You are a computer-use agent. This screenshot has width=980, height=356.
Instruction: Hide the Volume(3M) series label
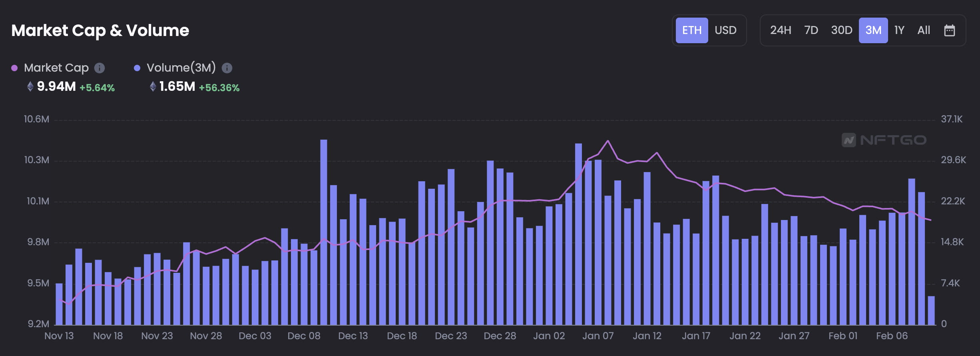(181, 68)
